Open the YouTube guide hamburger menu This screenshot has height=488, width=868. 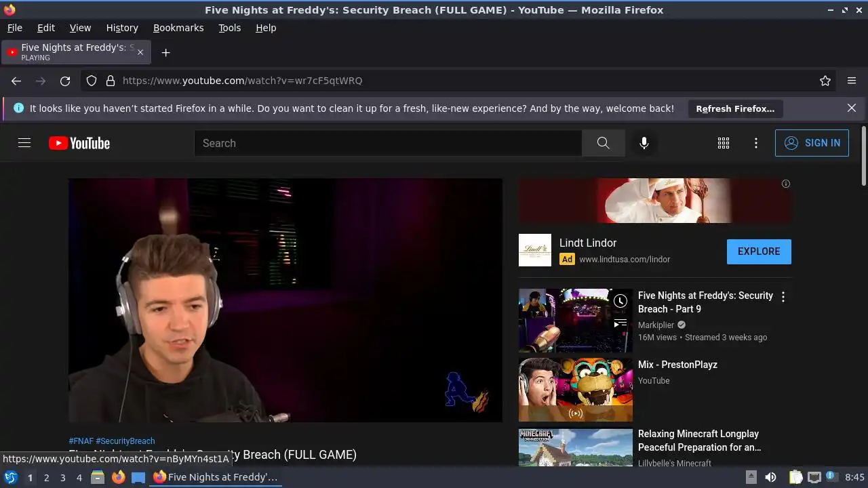24,143
